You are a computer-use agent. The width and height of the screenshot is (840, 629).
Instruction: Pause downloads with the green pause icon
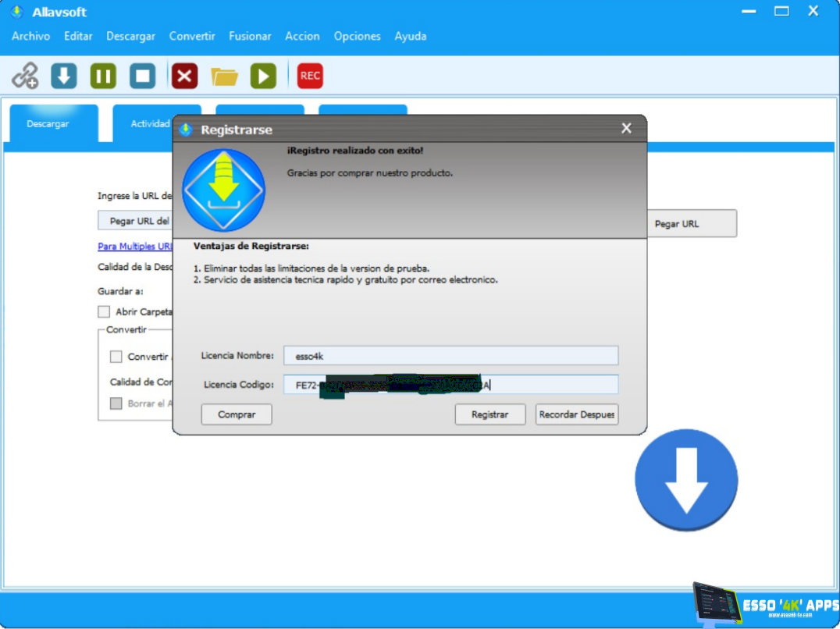103,76
